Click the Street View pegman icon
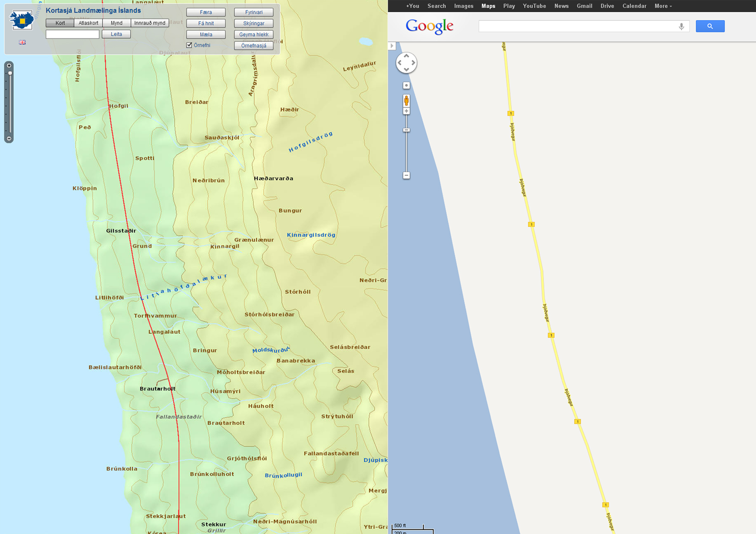 (406, 101)
